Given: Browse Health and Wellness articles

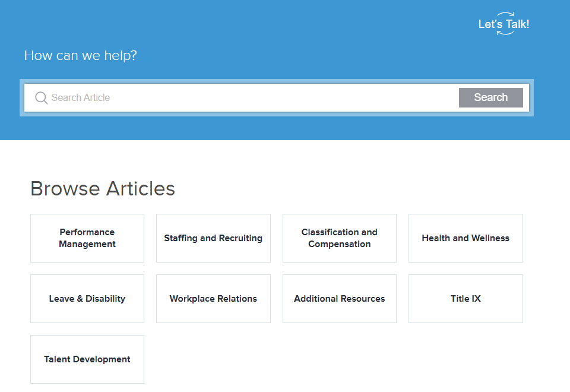Looking at the screenshot, I should 465,238.
